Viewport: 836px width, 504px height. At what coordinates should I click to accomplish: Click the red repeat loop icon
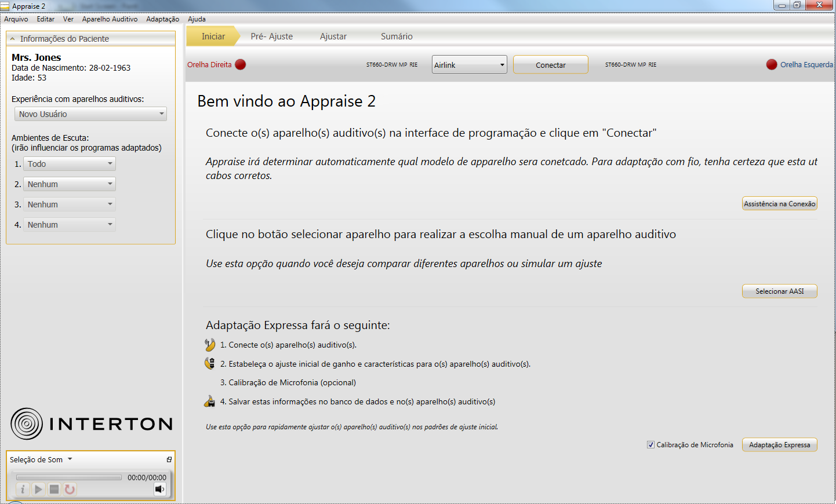pos(70,490)
